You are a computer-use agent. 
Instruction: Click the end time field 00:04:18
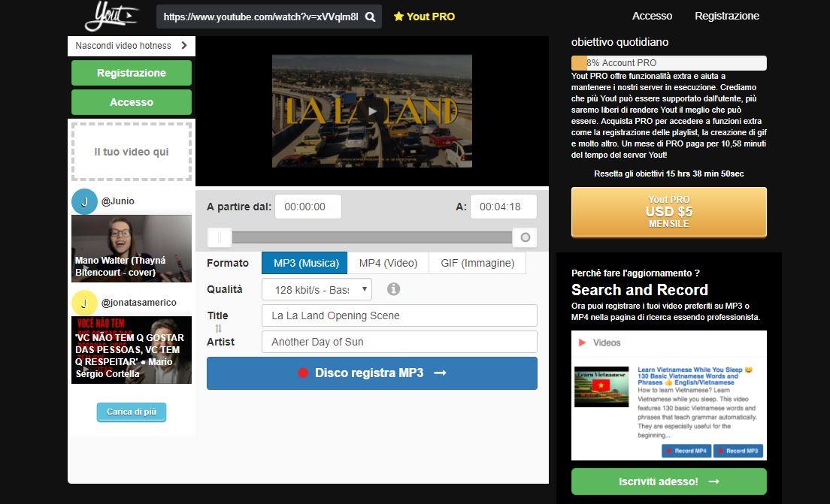504,207
